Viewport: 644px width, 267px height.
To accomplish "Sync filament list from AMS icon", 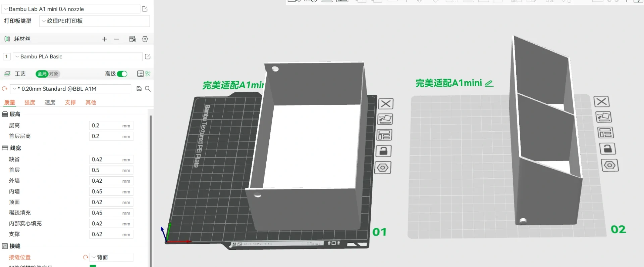I will (x=132, y=39).
